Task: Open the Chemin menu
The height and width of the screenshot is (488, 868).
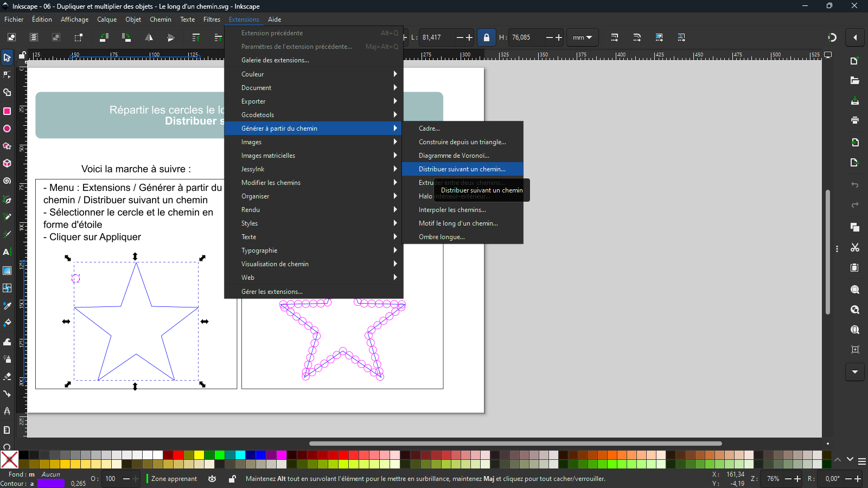Action: pyautogui.click(x=161, y=20)
